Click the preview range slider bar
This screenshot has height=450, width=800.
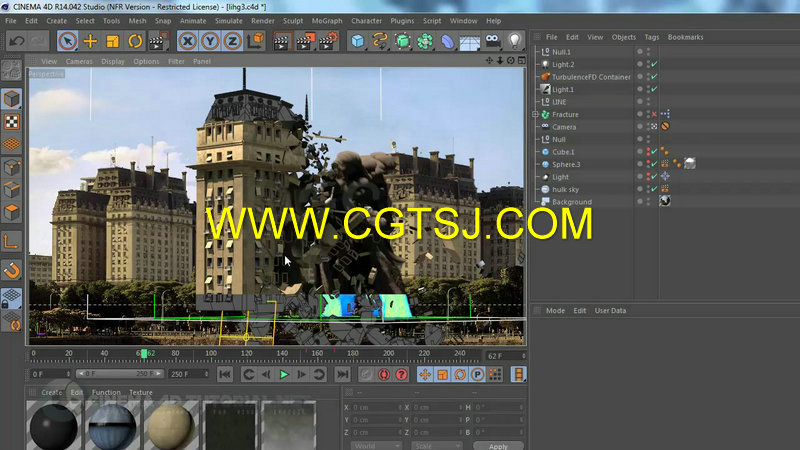(x=120, y=374)
